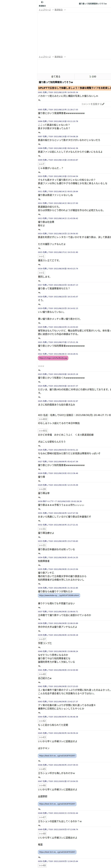Screen dimensions: 111x868
Task: Click text 雑菌 in post 0049
Action: point(40,845)
